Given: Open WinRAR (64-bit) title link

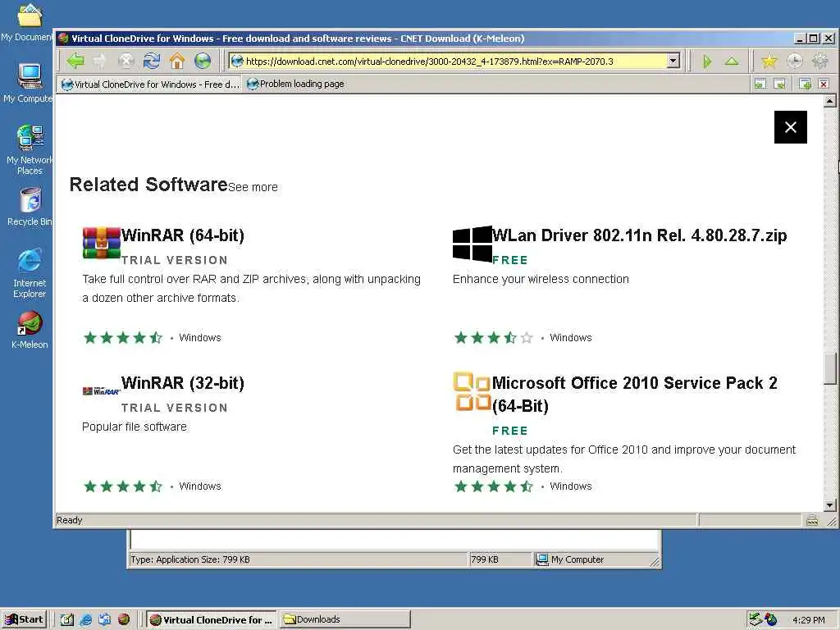Looking at the screenshot, I should click(183, 235).
